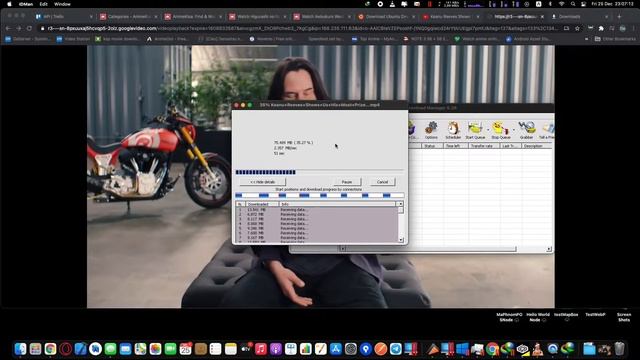Screen dimensions: 640x360
Task: Open the Window menu
Action: pyautogui.click(x=62, y=4)
